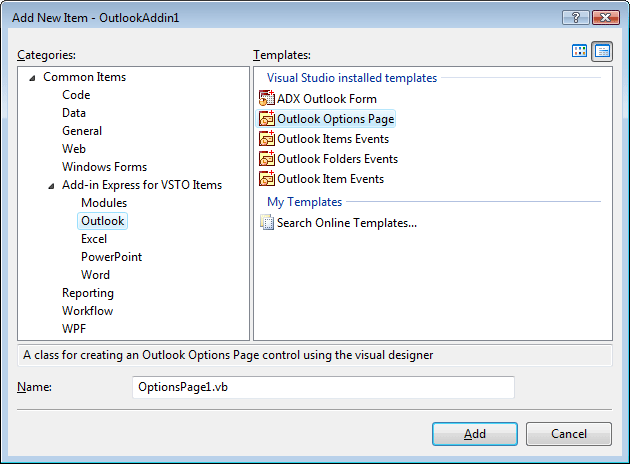Screen dimensions: 630x464
Task: Select the Workflow category
Action: click(88, 311)
